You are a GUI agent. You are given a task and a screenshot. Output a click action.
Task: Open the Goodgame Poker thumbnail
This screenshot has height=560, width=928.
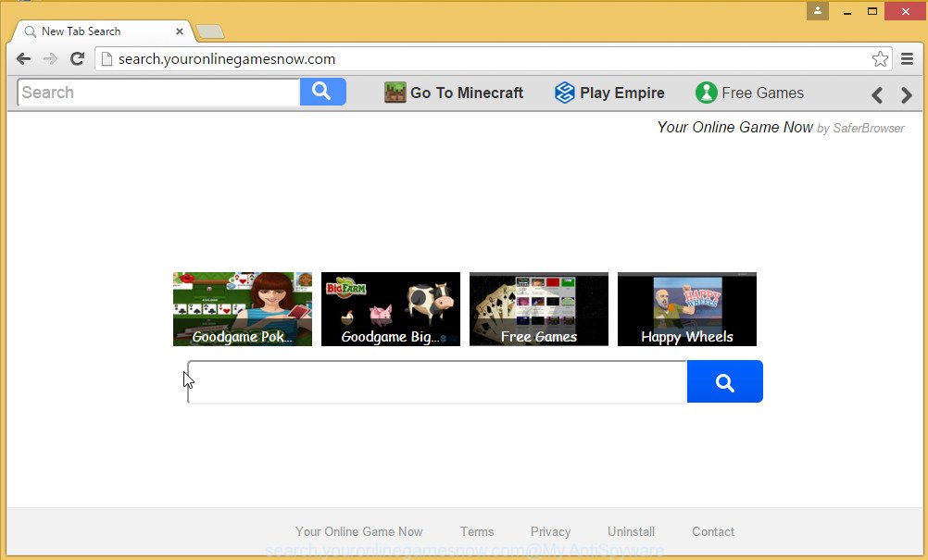click(x=243, y=309)
